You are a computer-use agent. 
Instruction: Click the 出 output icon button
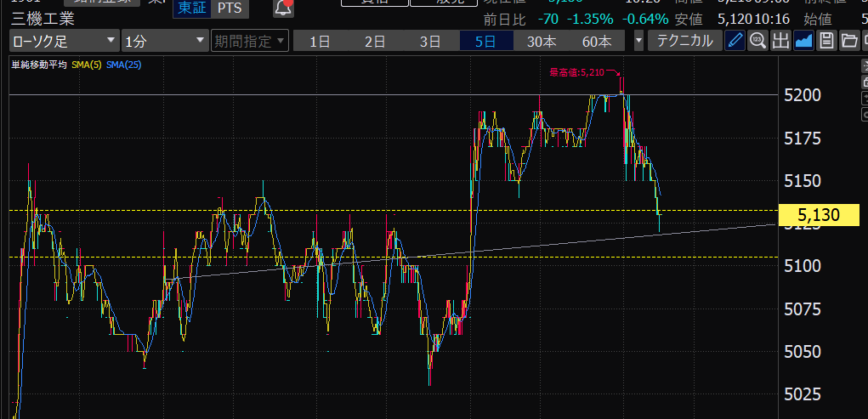(x=780, y=41)
